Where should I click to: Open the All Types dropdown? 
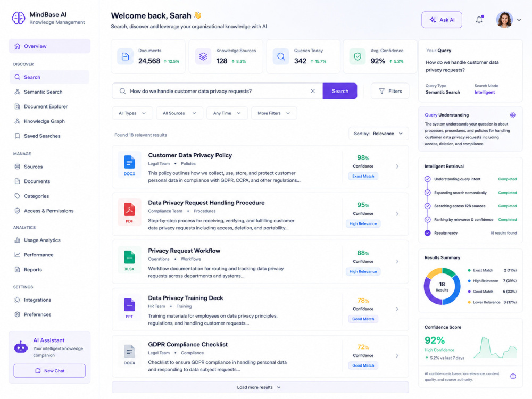click(x=132, y=113)
